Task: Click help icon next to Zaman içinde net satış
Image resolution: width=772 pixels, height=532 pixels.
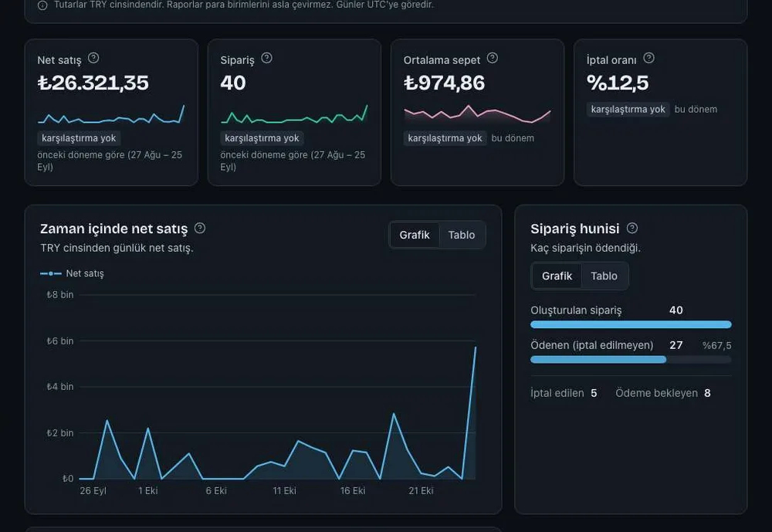Action: 199,228
